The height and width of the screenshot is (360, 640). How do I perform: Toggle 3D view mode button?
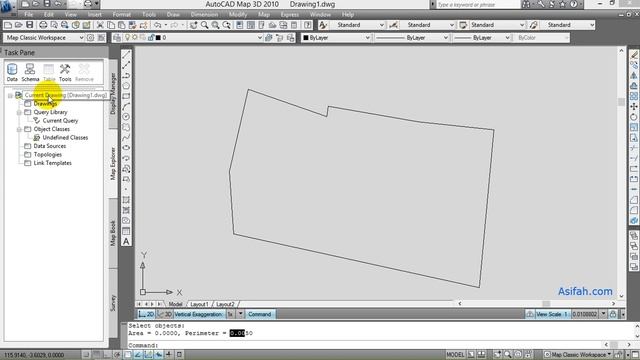[x=164, y=314]
